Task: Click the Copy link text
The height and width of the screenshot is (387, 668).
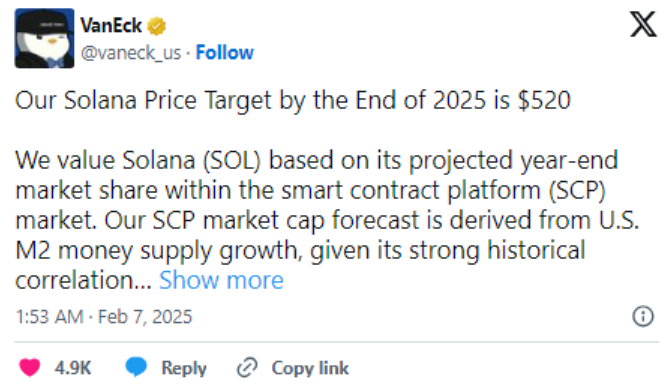Action: coord(310,368)
